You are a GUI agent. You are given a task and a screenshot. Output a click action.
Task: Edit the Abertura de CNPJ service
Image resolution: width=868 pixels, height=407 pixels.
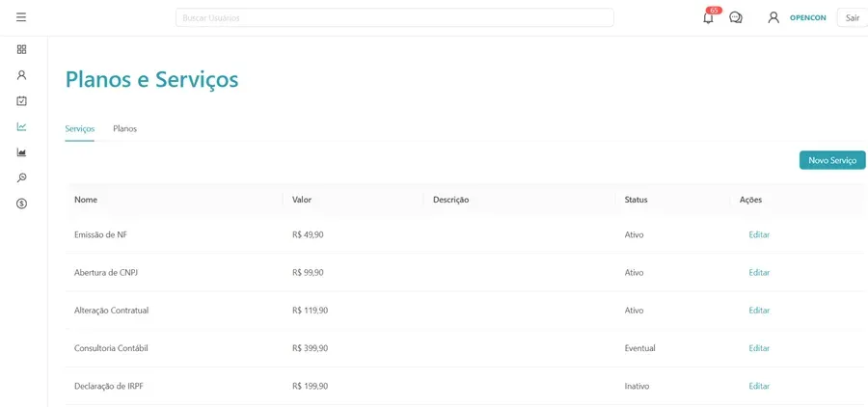click(759, 272)
